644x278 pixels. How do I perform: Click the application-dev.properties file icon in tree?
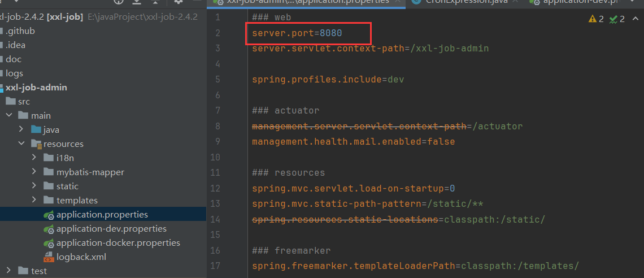pos(49,229)
